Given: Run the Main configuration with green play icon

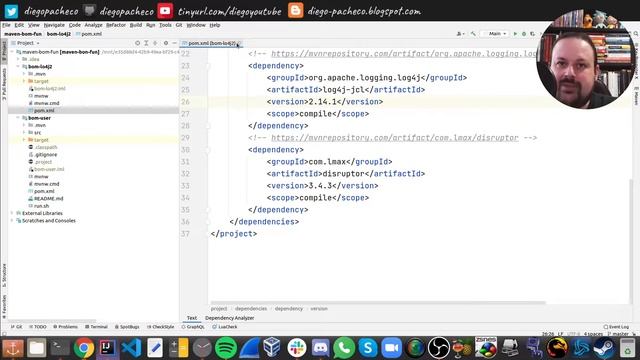Looking at the screenshot, I should [x=515, y=33].
